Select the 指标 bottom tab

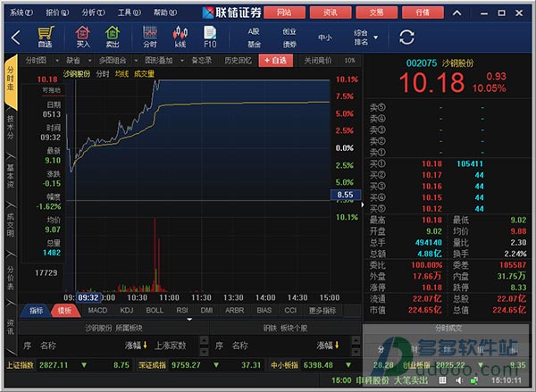point(36,311)
